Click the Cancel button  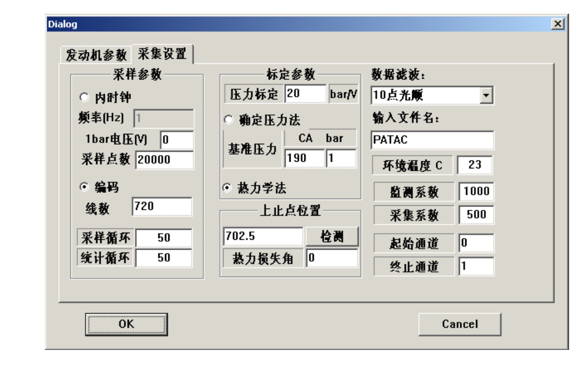click(459, 323)
